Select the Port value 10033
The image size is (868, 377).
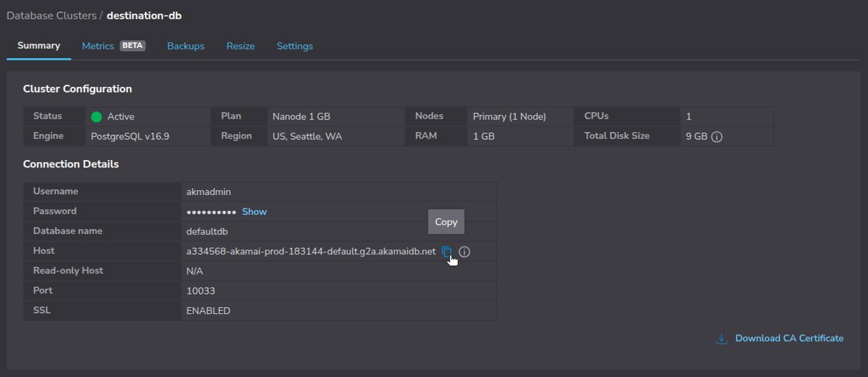pyautogui.click(x=201, y=290)
